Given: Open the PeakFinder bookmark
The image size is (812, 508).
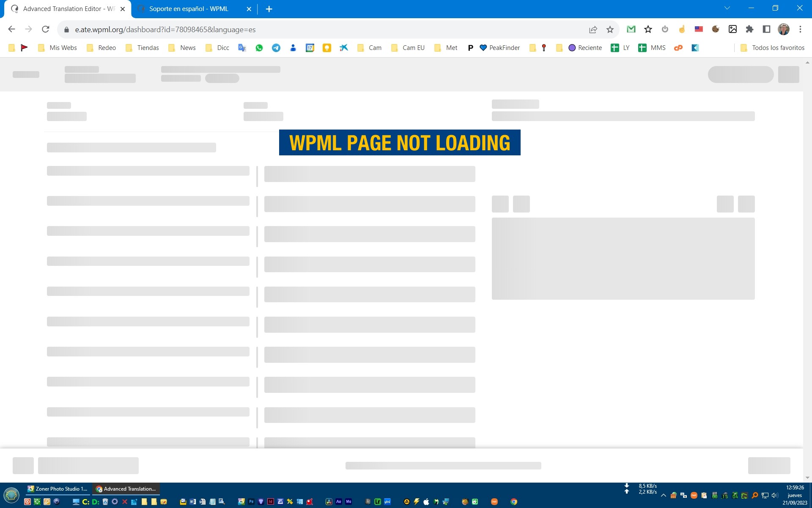Looking at the screenshot, I should click(499, 48).
